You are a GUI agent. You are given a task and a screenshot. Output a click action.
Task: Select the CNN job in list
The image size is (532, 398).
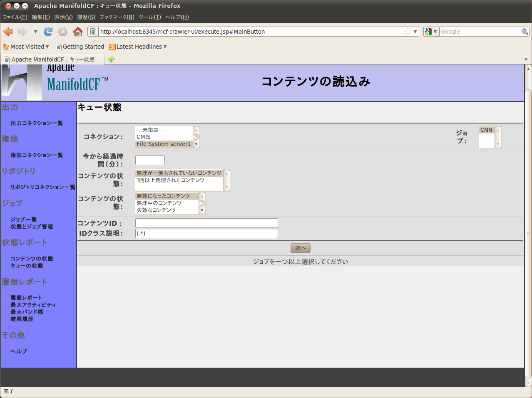(486, 130)
